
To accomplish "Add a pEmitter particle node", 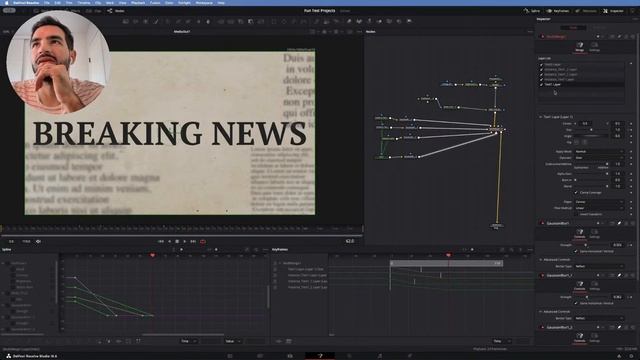I will [317, 21].
